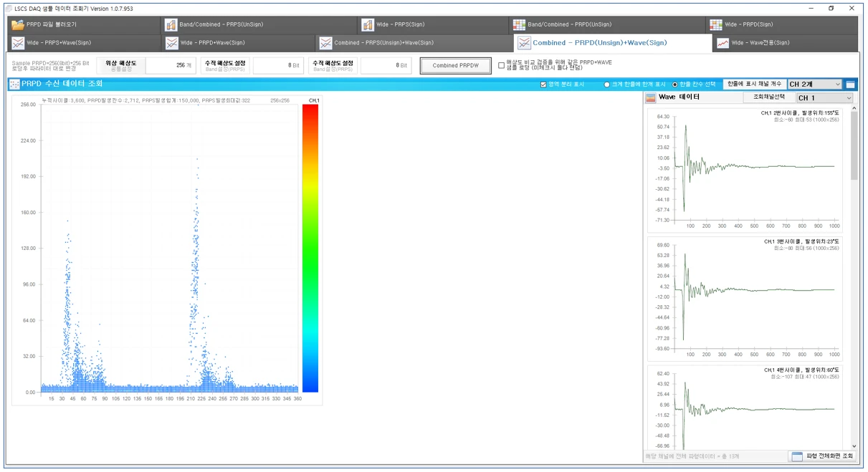This screenshot has height=472, width=868.
Task: Click grid icon of Band/Combined PRPD tab
Action: [519, 25]
